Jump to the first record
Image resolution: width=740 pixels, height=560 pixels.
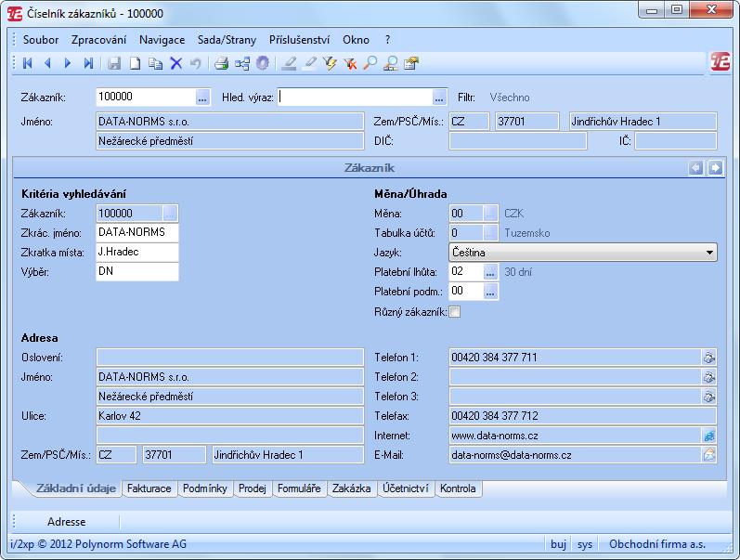[27, 63]
